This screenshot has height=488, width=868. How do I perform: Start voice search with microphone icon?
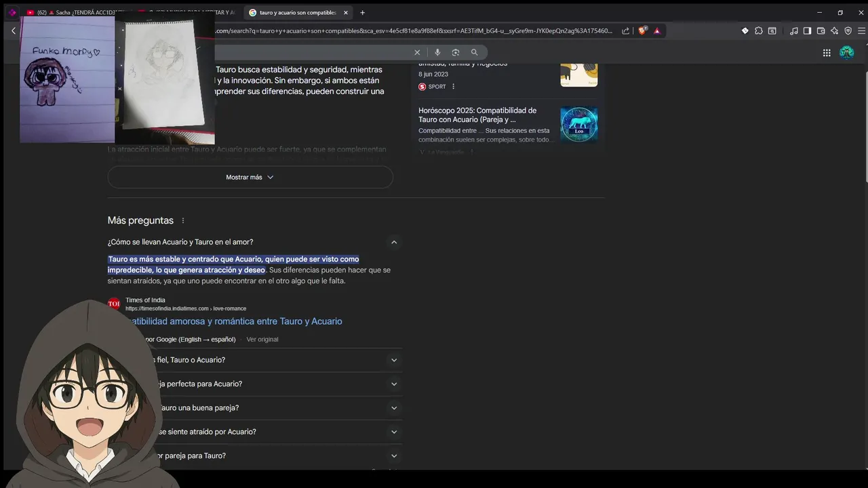click(x=437, y=52)
